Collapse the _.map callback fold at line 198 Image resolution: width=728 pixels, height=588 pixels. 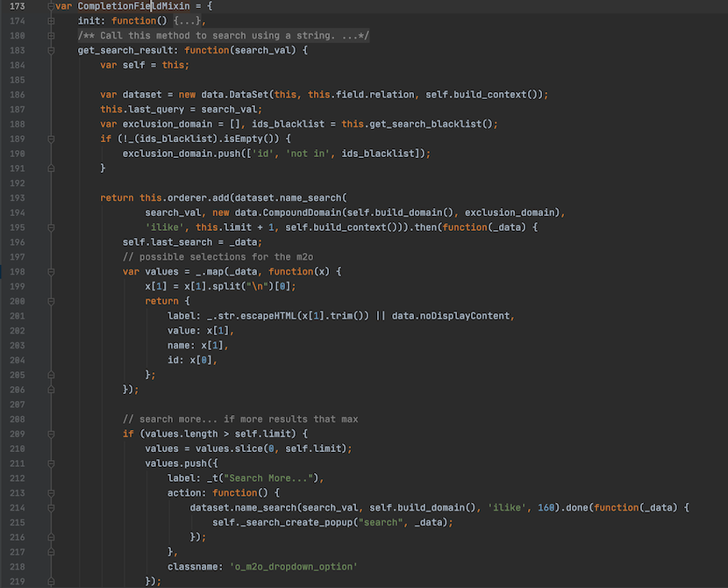tap(51, 272)
